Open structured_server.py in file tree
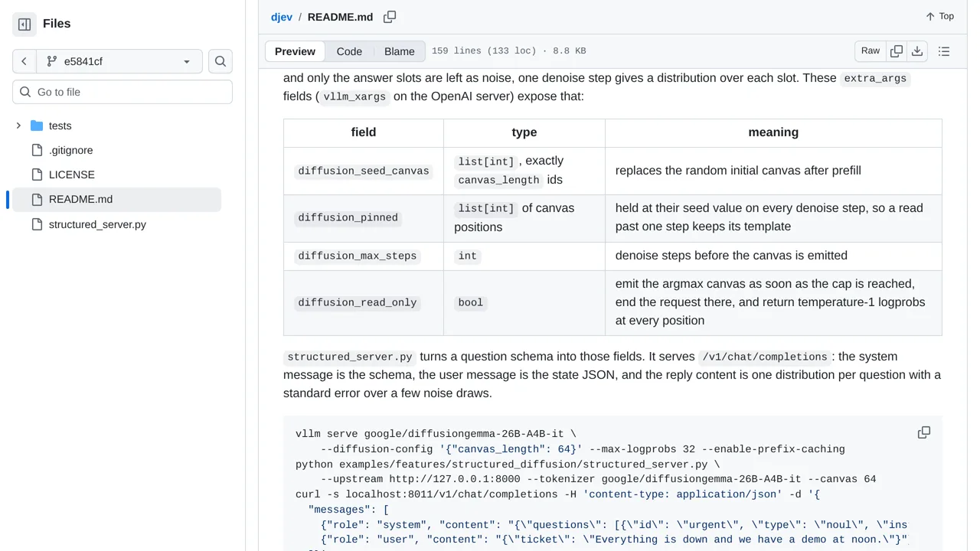The image size is (980, 551). 97,224
